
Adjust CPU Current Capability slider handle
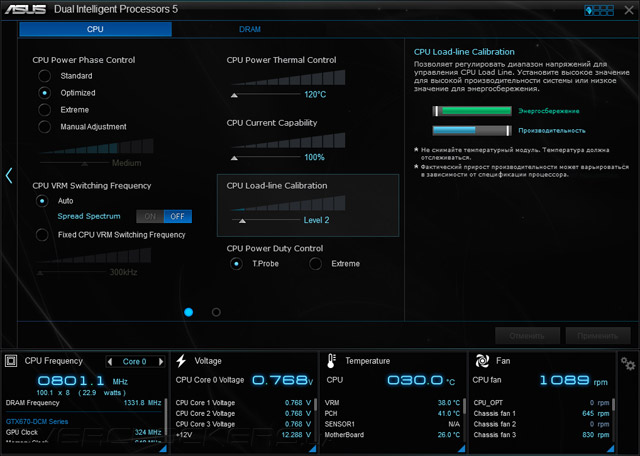coord(234,158)
